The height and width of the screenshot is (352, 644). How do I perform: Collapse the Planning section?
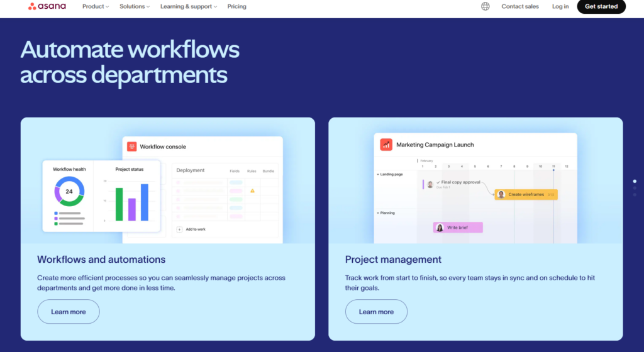(378, 213)
